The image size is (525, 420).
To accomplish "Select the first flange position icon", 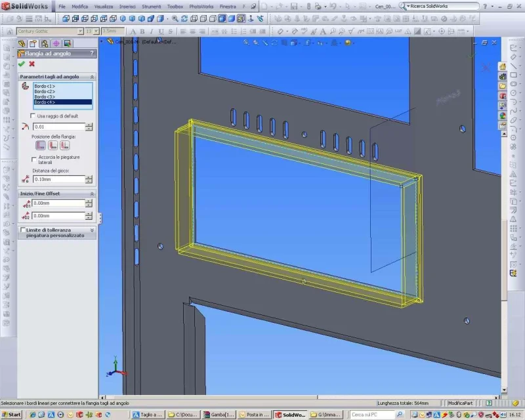I will tap(40, 145).
